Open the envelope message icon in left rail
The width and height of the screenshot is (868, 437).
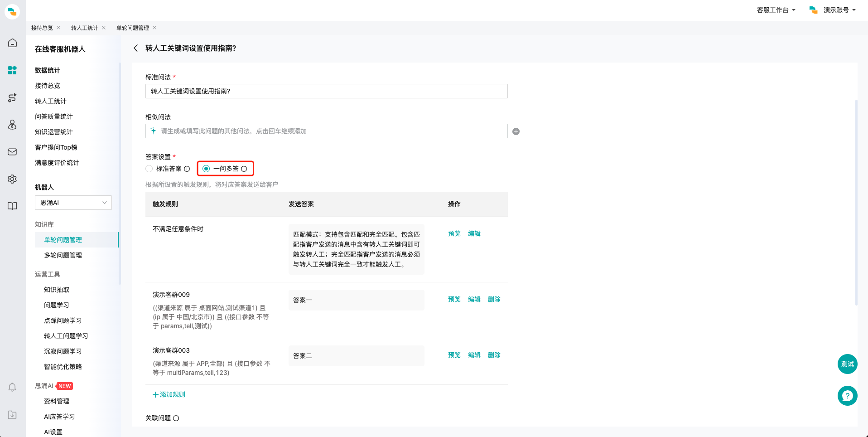click(12, 152)
